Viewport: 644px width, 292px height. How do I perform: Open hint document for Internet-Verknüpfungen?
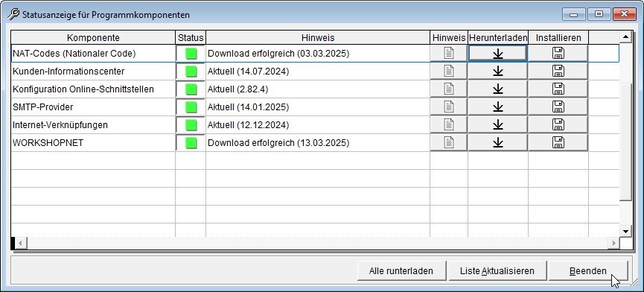click(x=448, y=124)
